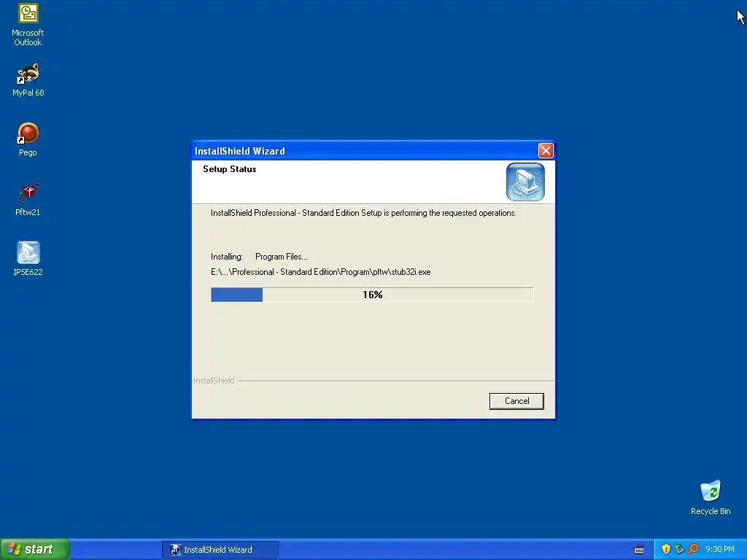
Task: Open the Microsoft Outlook desktop icon
Action: (28, 25)
